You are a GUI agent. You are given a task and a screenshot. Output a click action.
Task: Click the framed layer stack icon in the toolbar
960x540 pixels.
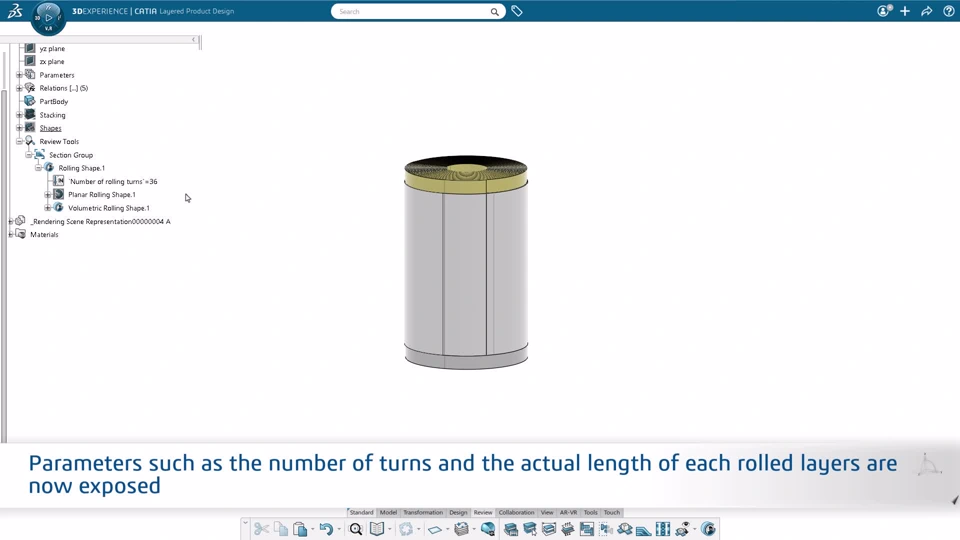point(549,529)
